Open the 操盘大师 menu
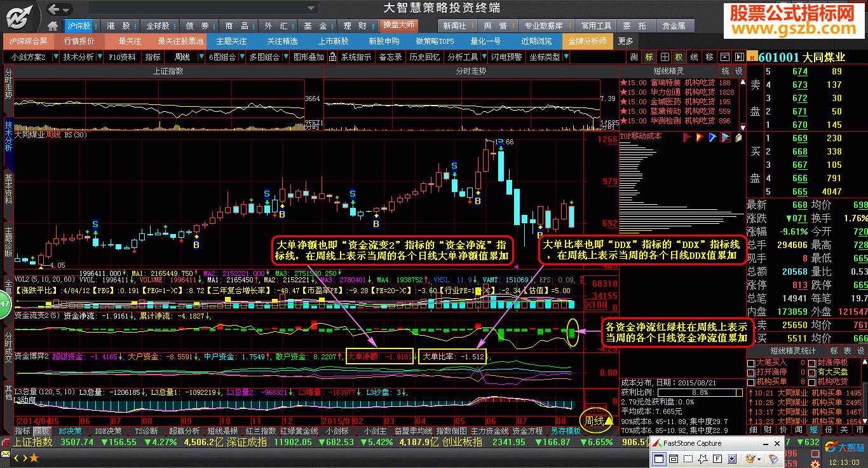The image size is (868, 468). pyautogui.click(x=400, y=25)
